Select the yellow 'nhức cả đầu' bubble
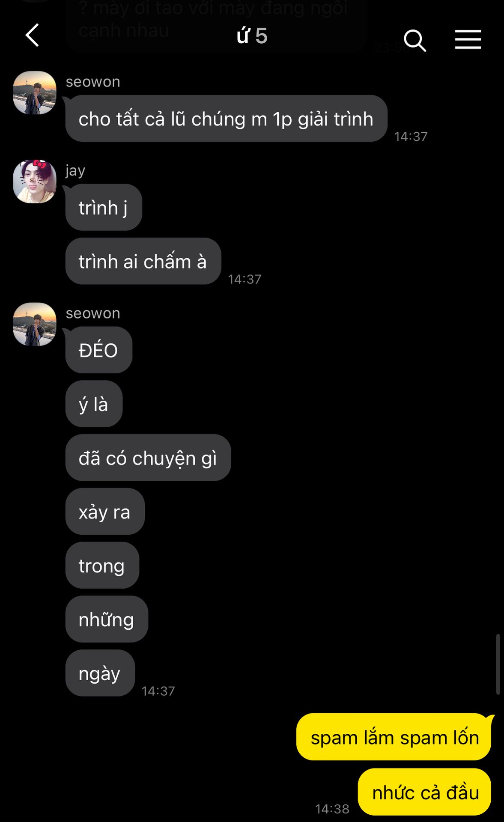The height and width of the screenshot is (822, 504). coord(424,792)
